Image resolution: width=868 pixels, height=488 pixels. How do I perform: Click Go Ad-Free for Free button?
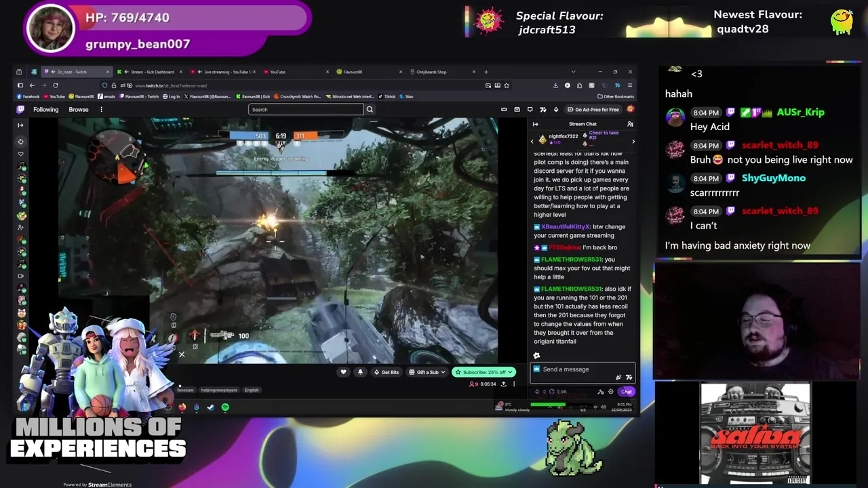(593, 109)
